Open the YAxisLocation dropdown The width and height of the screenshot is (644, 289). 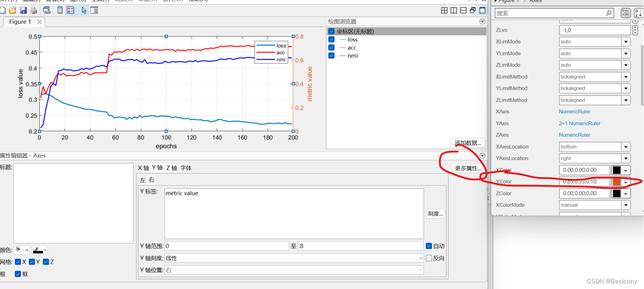pos(626,158)
